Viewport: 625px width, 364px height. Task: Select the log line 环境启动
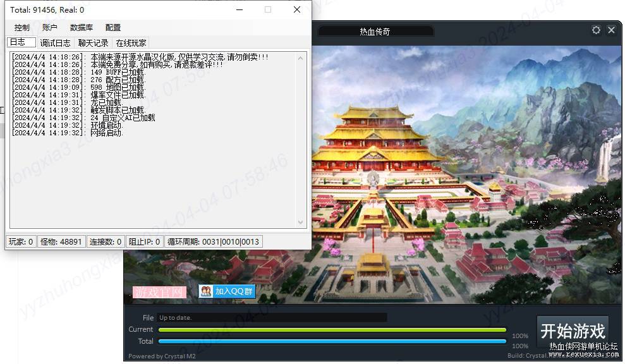tap(68, 125)
